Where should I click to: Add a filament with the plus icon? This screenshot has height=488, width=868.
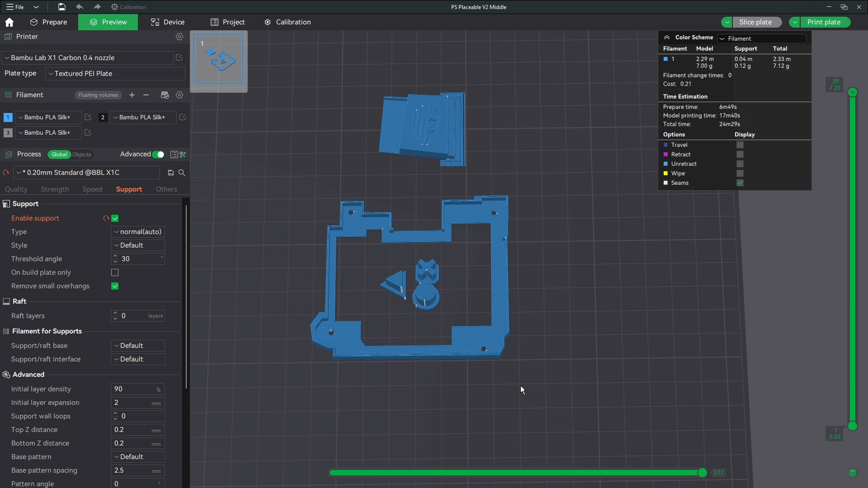coord(132,95)
